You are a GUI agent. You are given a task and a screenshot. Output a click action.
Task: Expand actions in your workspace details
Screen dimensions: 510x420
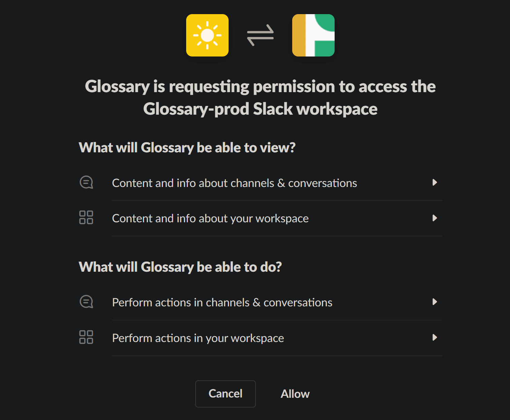coord(435,337)
